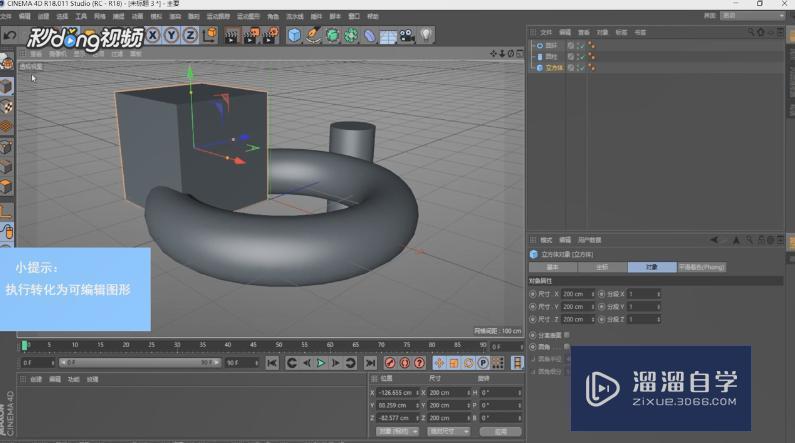Click the green current frame marker
The width and height of the screenshot is (795, 443).
pyautogui.click(x=24, y=346)
